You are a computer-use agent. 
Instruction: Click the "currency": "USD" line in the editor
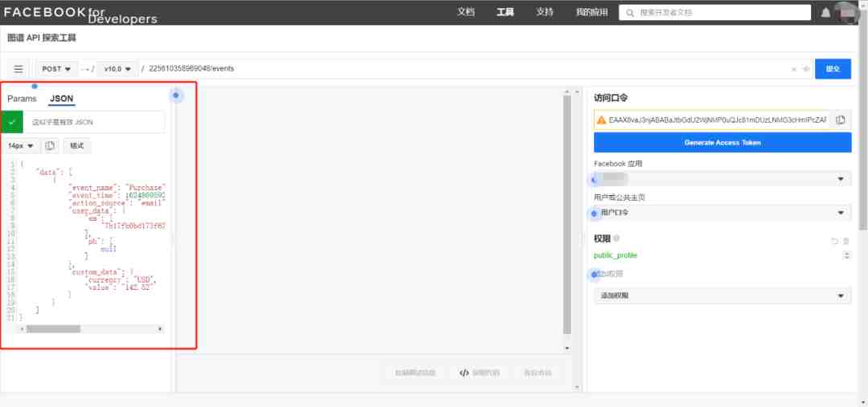coord(122,280)
